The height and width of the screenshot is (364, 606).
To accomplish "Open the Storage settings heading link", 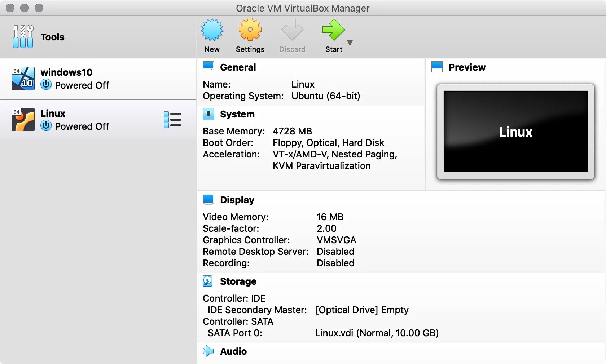I will point(238,281).
